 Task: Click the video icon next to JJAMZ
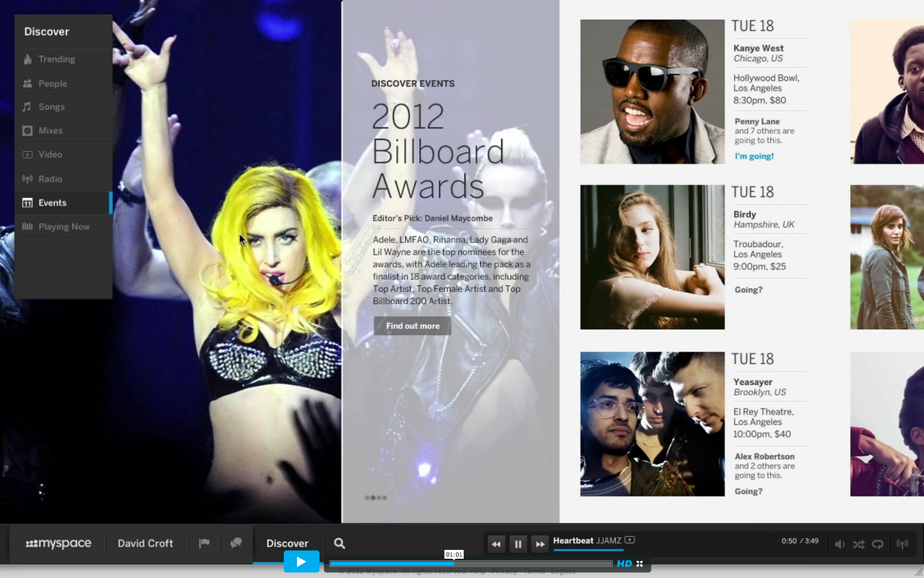(x=630, y=540)
